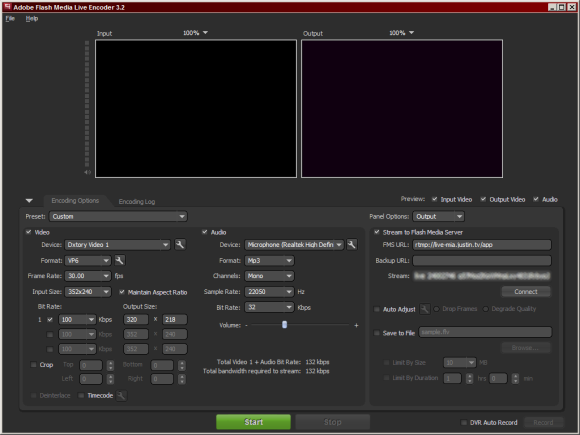This screenshot has width=580, height=435.
Task: Click output width field 320
Action: tap(136, 320)
